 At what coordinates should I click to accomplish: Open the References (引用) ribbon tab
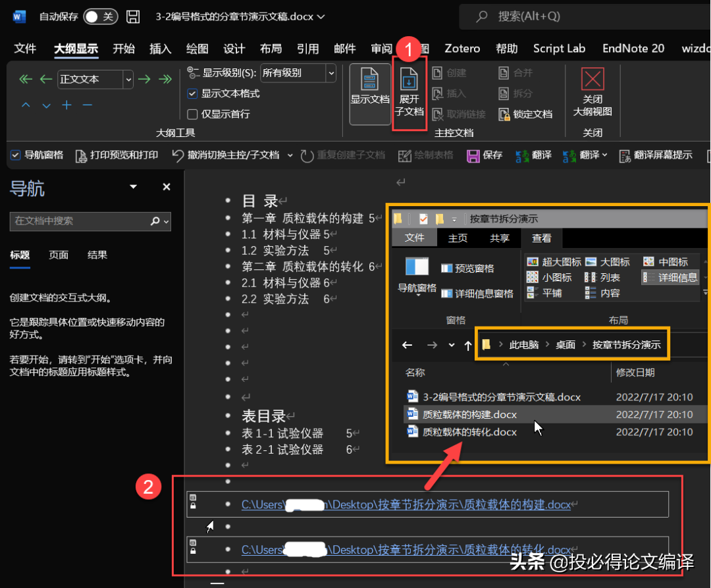point(307,49)
